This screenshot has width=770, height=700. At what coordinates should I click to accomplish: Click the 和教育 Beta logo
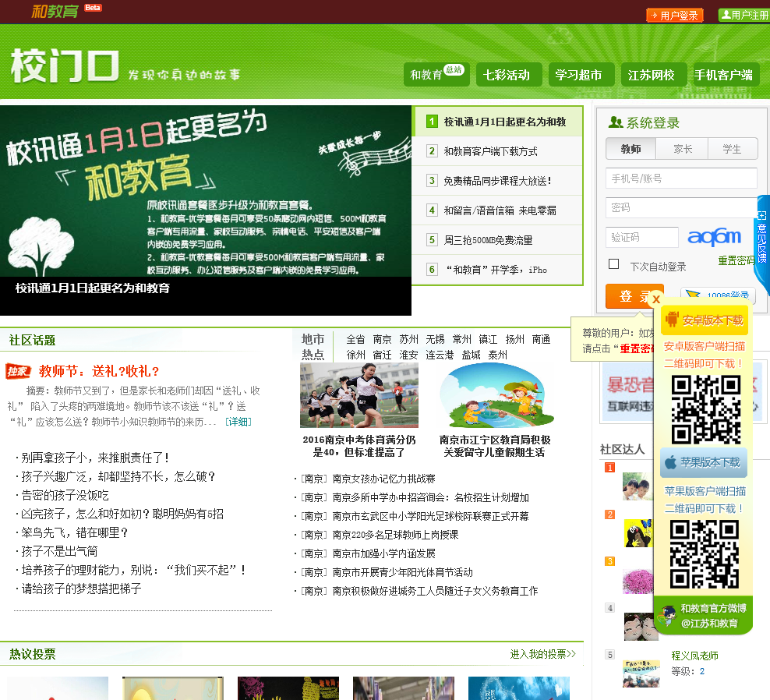(66, 11)
